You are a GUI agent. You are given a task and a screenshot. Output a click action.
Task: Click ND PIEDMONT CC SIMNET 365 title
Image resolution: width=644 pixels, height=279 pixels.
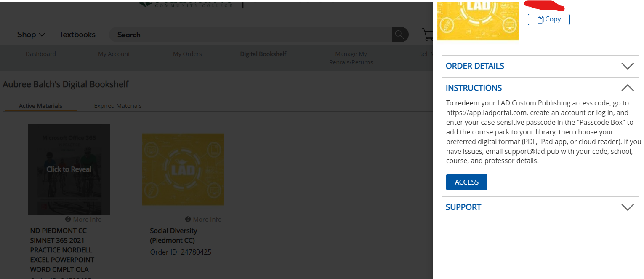pos(62,250)
